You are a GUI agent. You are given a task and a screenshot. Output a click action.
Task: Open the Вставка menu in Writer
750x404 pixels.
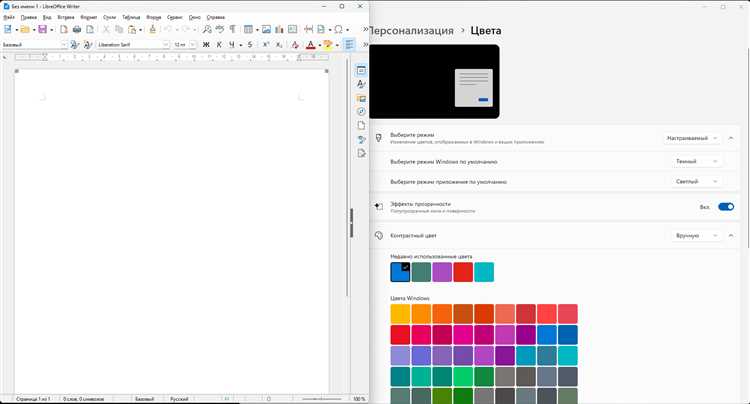(66, 17)
